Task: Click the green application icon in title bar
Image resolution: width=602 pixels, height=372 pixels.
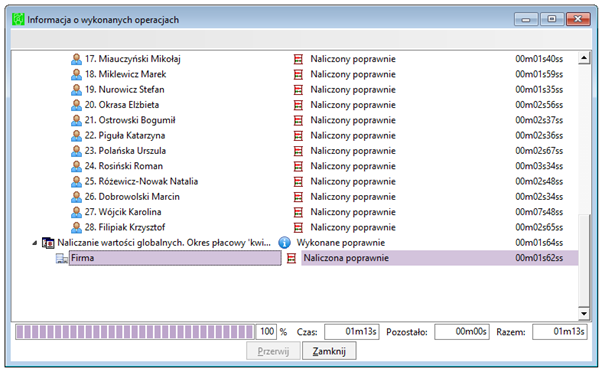Action: click(x=18, y=19)
